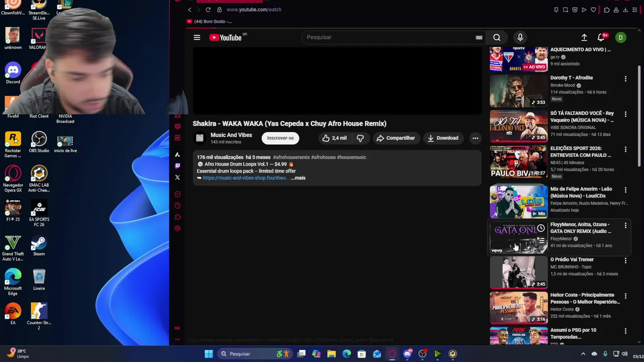Viewport: 644px width, 362px height.
Task: Open options for Dorothy T - Afrodite video
Action: coord(625,79)
